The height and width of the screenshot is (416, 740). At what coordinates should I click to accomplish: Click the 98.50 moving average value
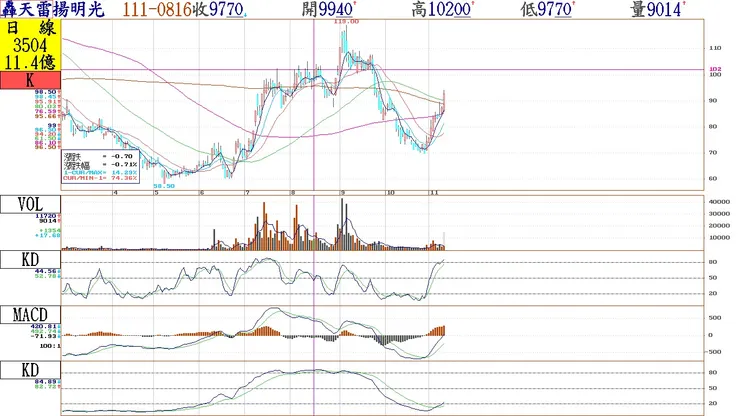(x=47, y=92)
